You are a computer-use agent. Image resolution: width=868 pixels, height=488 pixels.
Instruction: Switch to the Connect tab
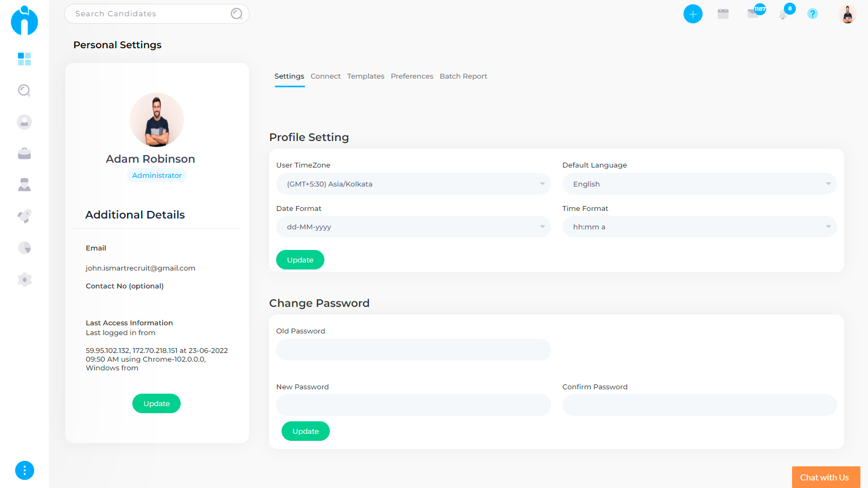(x=325, y=76)
